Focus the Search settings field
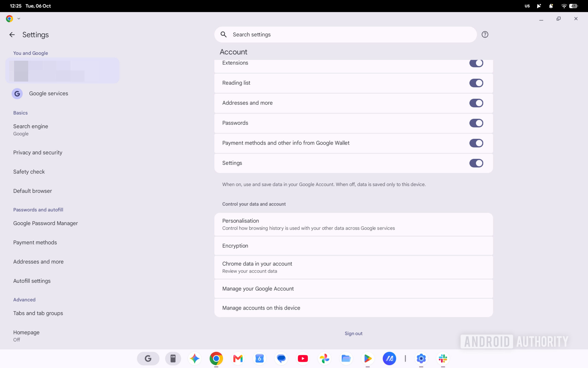Viewport: 588px width, 368px height. click(x=345, y=34)
